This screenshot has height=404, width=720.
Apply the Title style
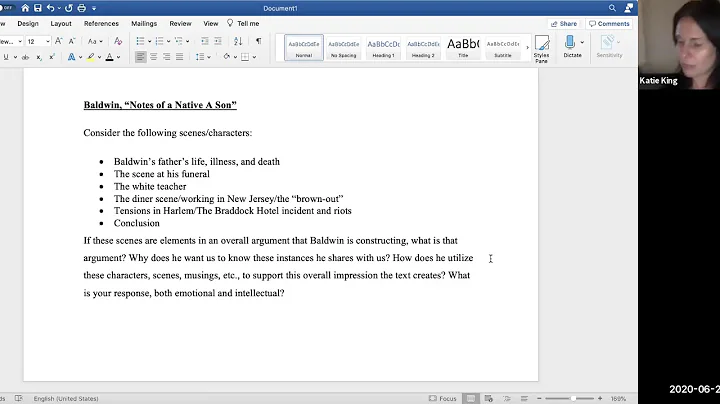[x=463, y=47]
